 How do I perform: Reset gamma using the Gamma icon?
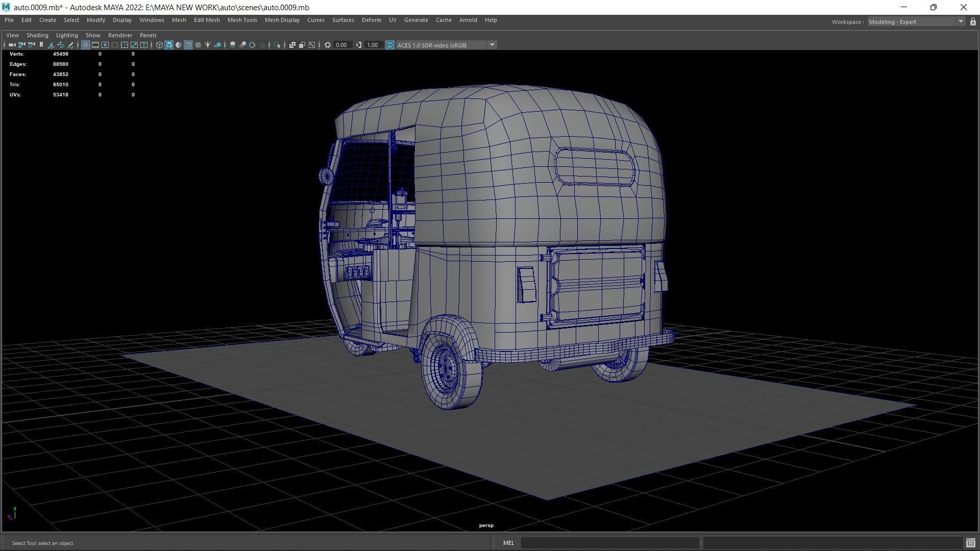[x=359, y=45]
